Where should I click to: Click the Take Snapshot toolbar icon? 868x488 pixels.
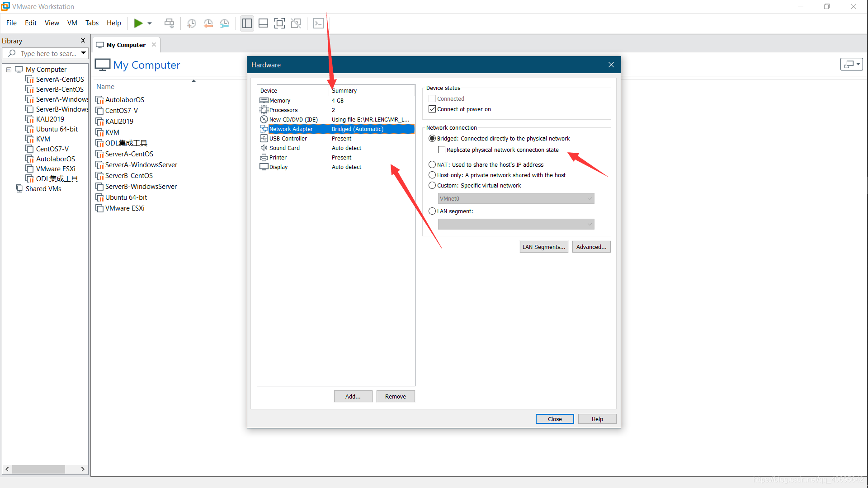pyautogui.click(x=192, y=23)
